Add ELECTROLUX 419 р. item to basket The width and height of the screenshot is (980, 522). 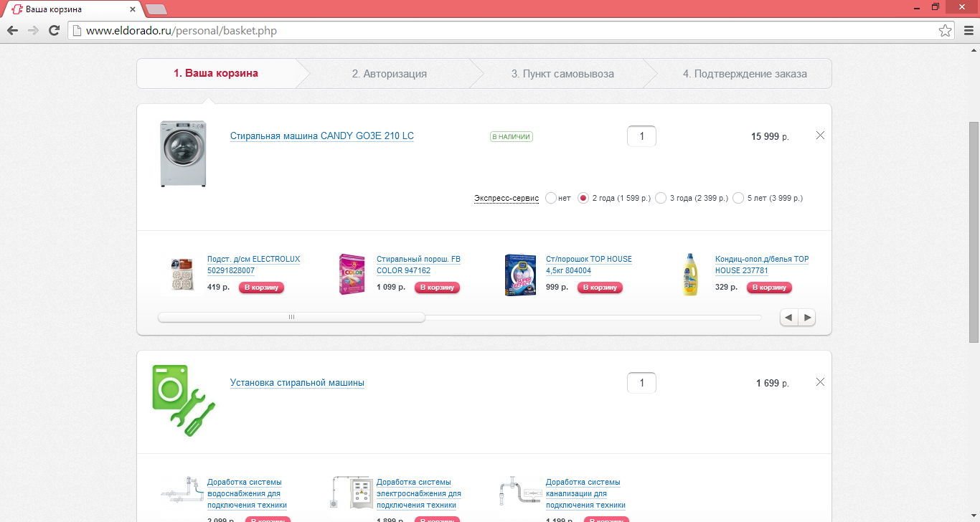click(261, 288)
